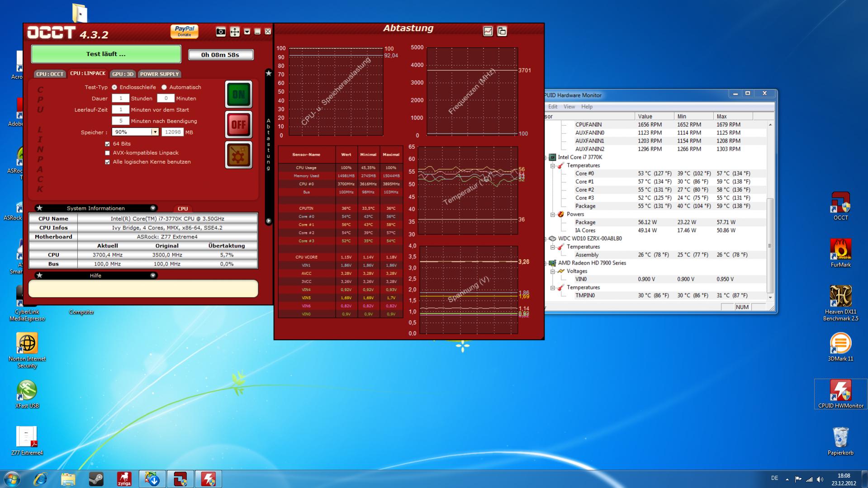Click the Value column header in HWMonitor

click(654, 116)
